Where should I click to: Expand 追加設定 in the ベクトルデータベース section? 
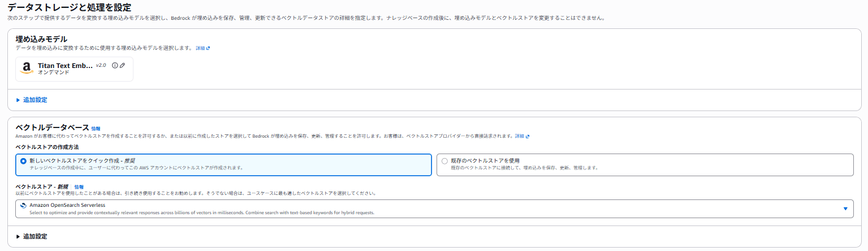coord(32,236)
